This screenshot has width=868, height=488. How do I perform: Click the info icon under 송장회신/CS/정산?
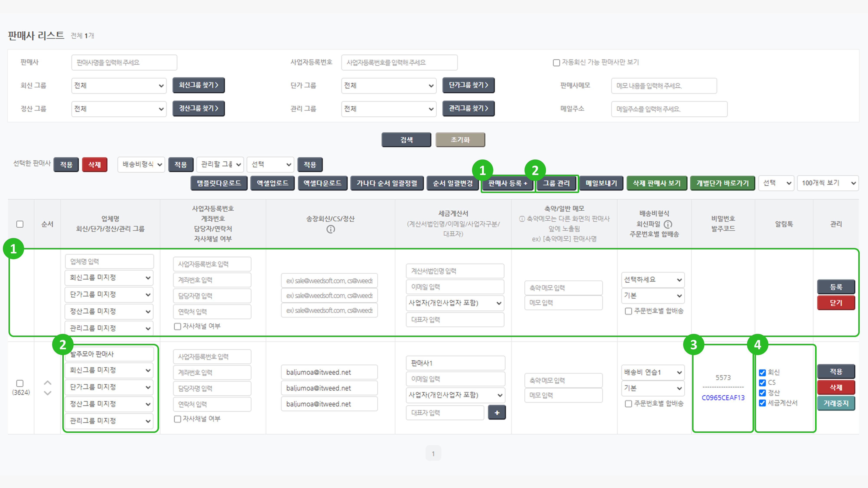pyautogui.click(x=330, y=229)
